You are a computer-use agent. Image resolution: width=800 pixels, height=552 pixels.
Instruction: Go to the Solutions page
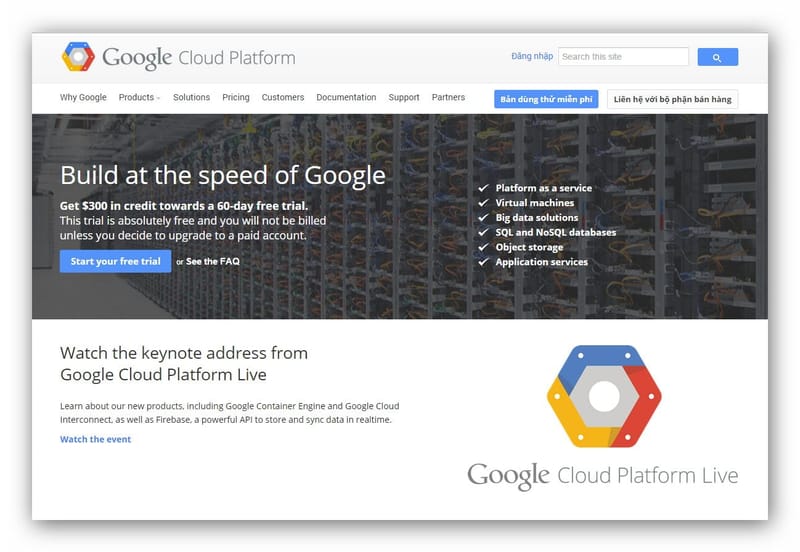(x=191, y=97)
